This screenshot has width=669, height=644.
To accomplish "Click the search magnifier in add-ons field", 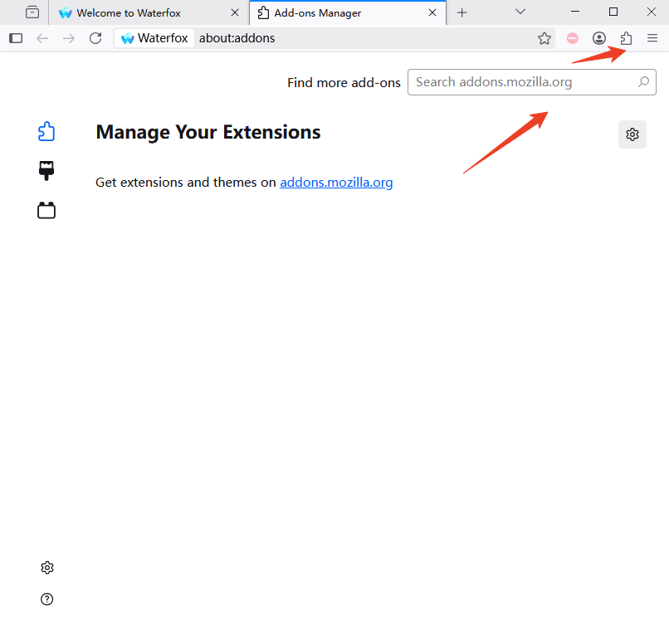I will pos(643,82).
